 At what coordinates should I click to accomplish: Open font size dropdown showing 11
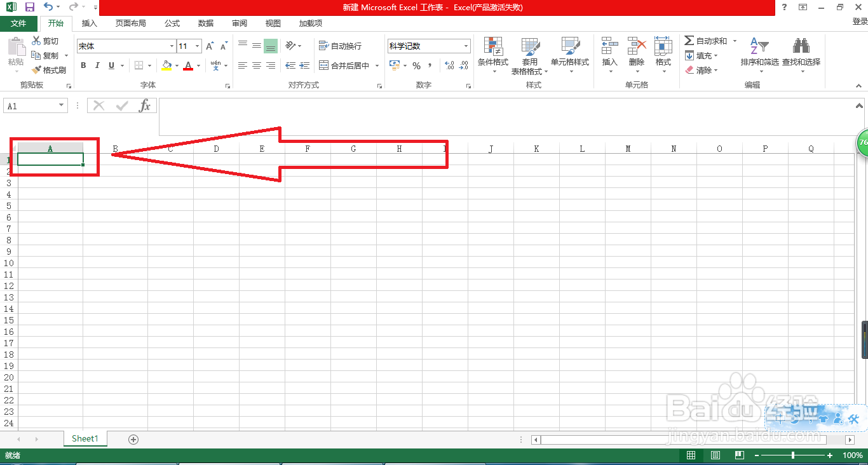[198, 46]
